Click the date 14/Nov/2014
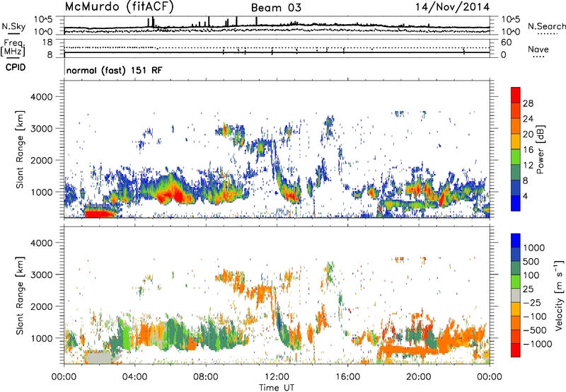The width and height of the screenshot is (566, 392). coord(453,7)
